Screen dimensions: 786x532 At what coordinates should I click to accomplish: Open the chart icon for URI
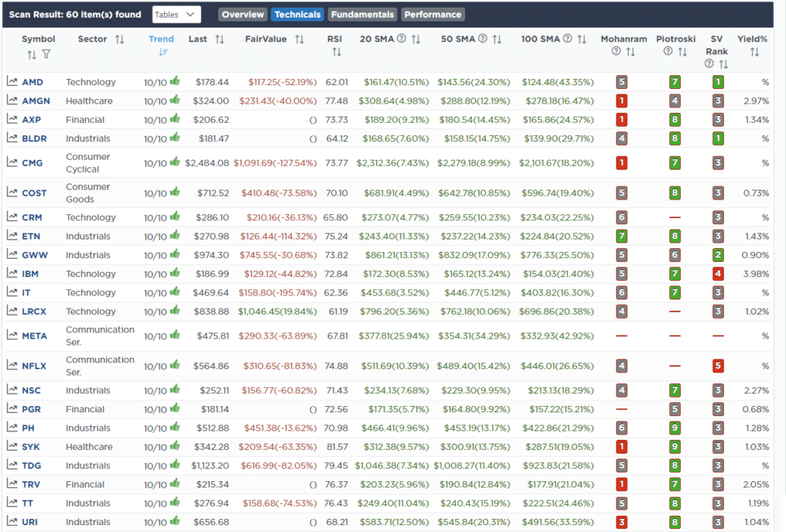coord(12,521)
